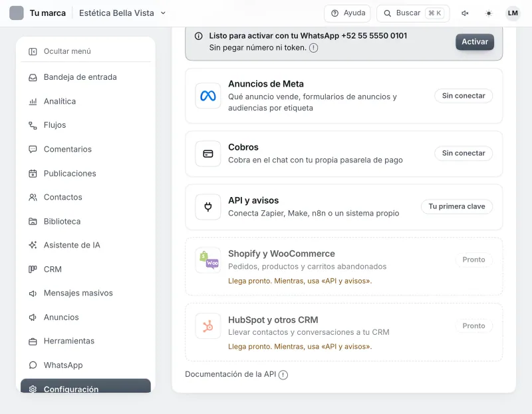The image size is (532, 414).
Task: Click the Flujos workflow icon
Action: pyautogui.click(x=33, y=125)
